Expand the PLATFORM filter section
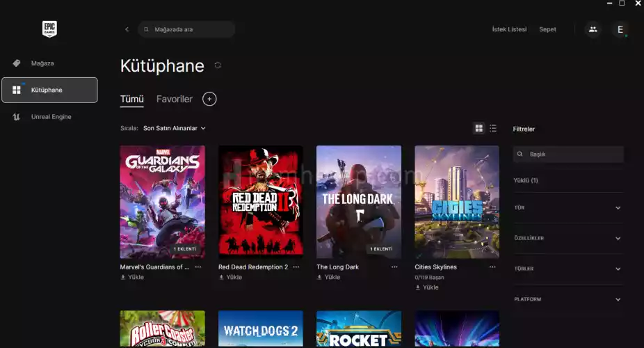The width and height of the screenshot is (644, 348). click(x=567, y=299)
